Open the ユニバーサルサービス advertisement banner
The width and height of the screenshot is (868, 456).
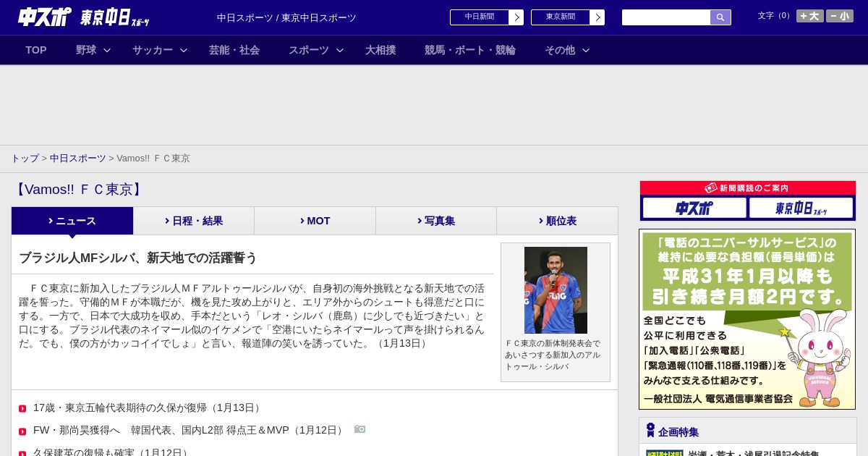tap(747, 319)
